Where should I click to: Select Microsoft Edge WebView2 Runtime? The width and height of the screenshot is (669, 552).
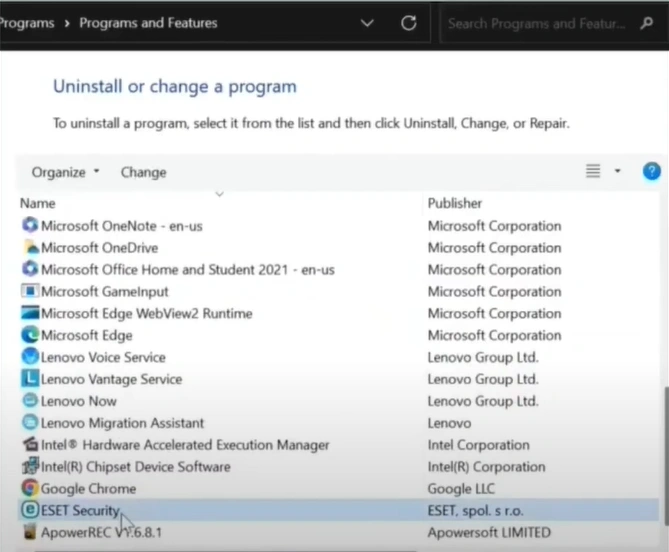[x=147, y=313]
